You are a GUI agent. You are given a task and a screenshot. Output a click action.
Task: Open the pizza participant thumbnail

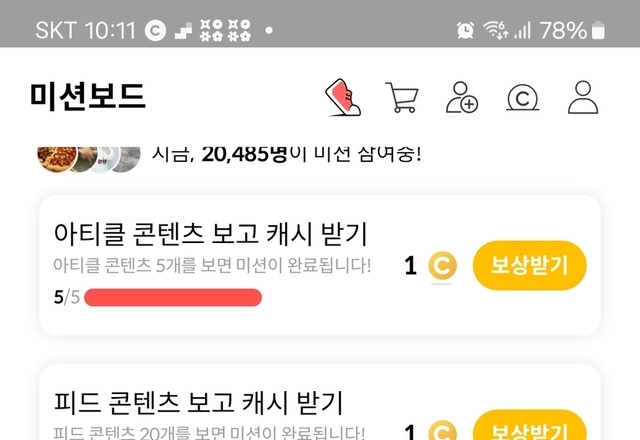[57, 159]
